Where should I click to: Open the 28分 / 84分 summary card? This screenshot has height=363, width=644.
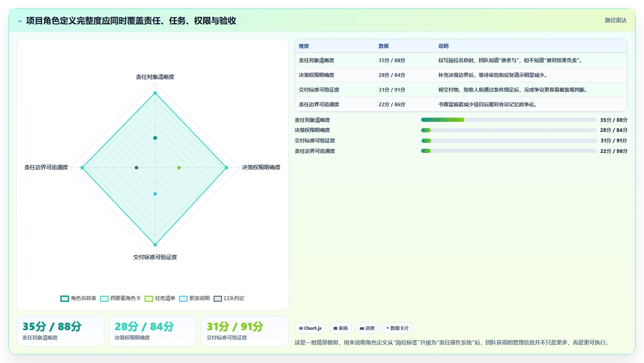click(x=152, y=331)
